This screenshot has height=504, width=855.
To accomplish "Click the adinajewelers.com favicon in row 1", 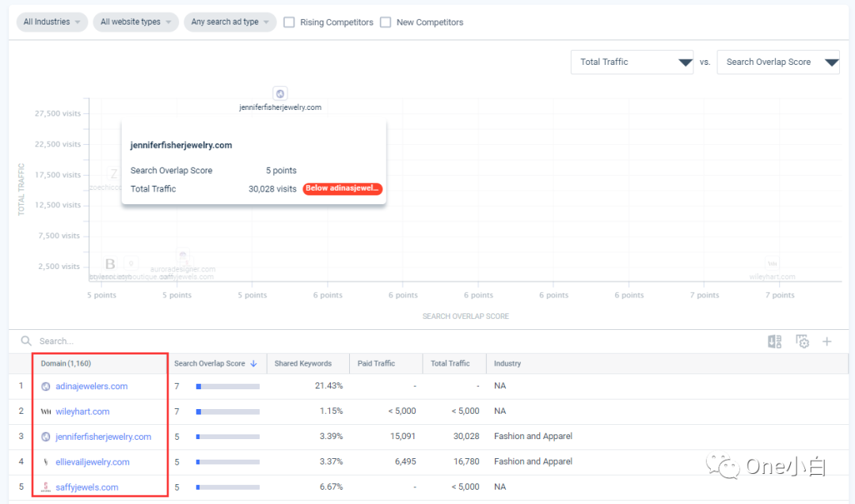I will coord(45,385).
